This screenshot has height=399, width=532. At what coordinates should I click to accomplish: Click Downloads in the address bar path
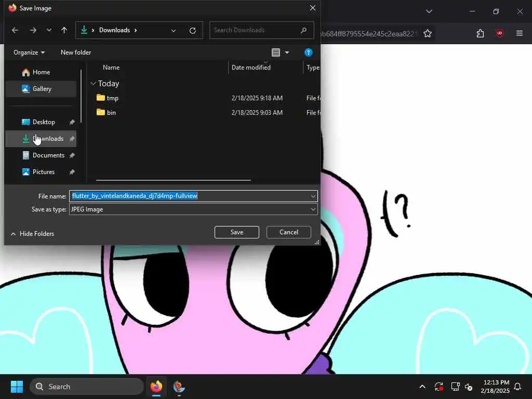[114, 30]
